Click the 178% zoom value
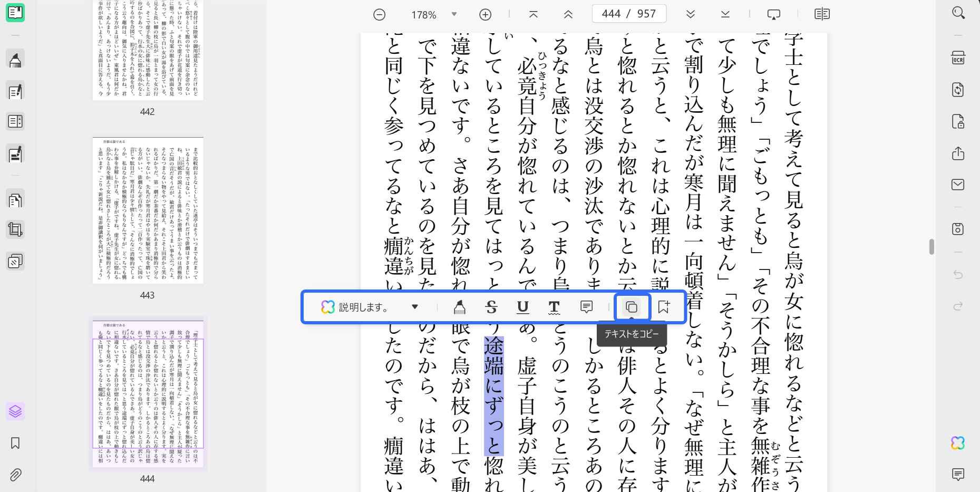Viewport: 980px width, 492px height. click(x=424, y=15)
